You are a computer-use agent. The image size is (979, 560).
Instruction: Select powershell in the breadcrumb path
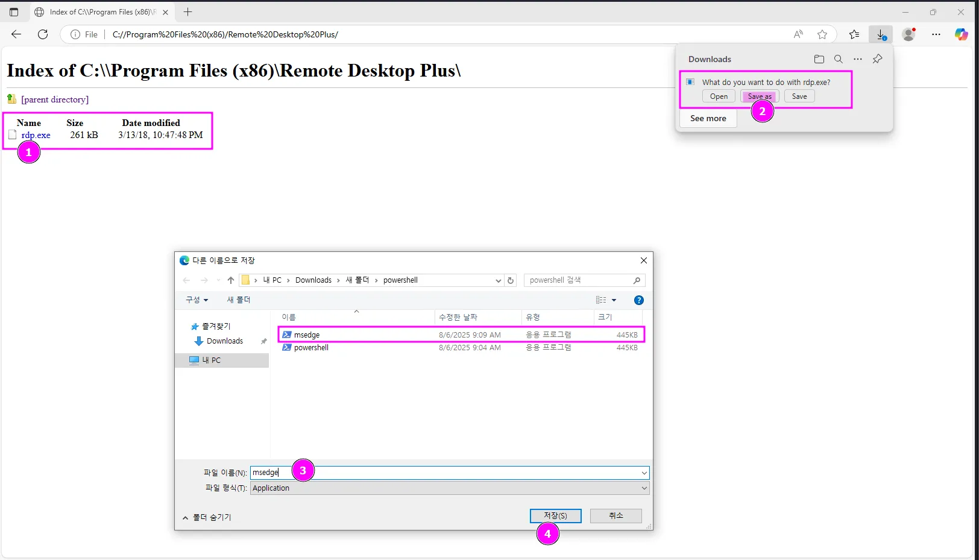click(400, 280)
